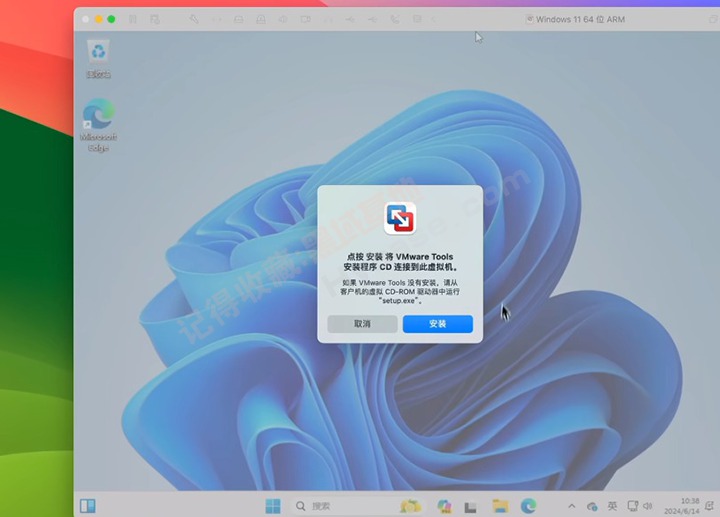720x517 pixels.
Task: Click the suspend (pause) icon in VMware toolbar
Action: tap(133, 19)
